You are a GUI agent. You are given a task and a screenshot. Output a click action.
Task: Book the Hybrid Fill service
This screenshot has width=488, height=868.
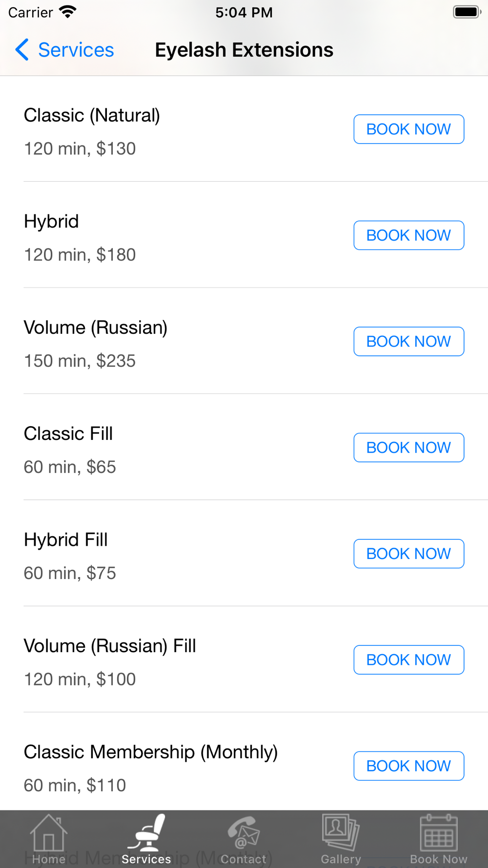click(409, 554)
